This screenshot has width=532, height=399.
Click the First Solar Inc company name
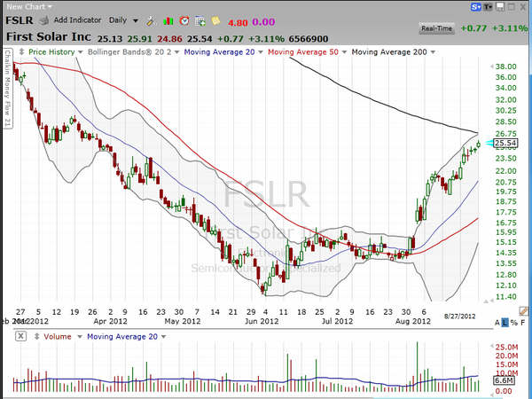(49, 36)
